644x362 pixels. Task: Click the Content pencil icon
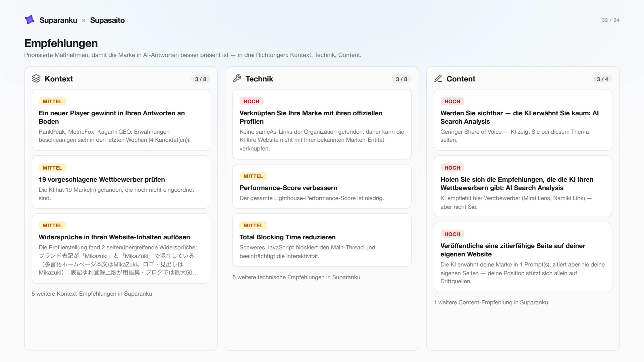pos(438,78)
